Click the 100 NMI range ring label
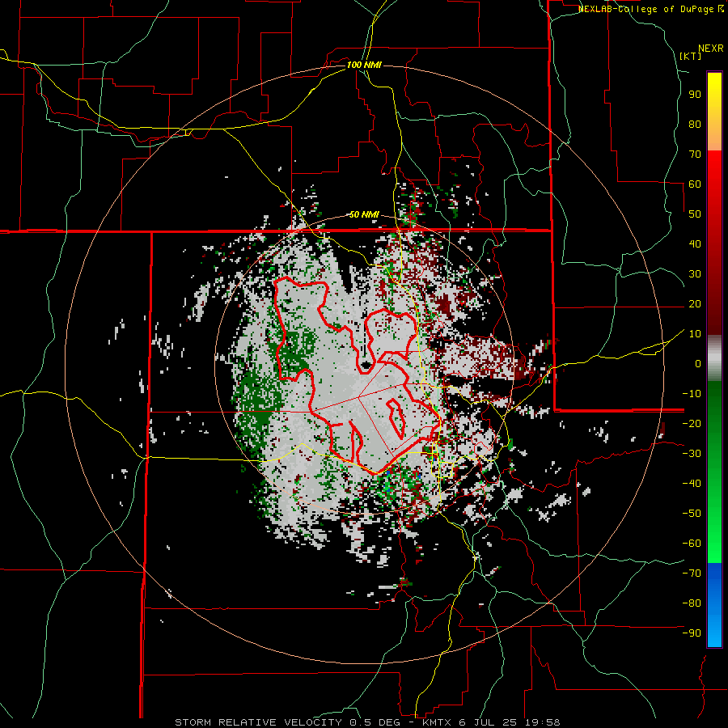Viewport: 728px width, 728px height. coord(364,65)
